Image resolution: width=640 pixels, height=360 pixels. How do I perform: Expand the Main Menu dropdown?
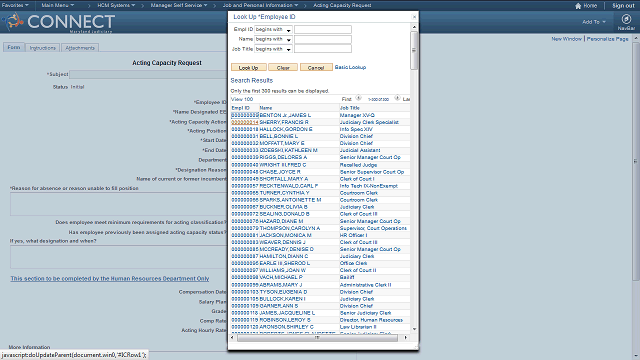58,5
